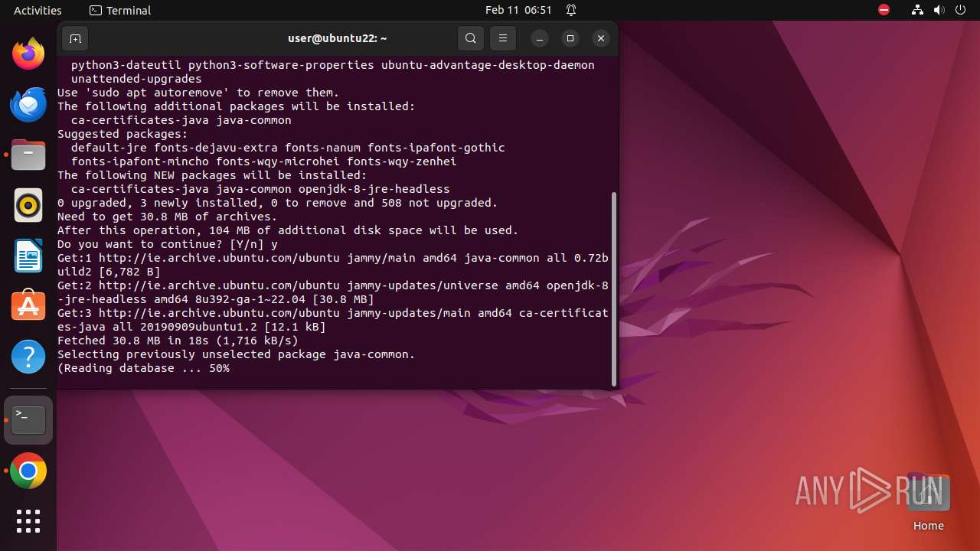Launch Firefox from the dock
This screenshot has width=980, height=551.
click(28, 54)
